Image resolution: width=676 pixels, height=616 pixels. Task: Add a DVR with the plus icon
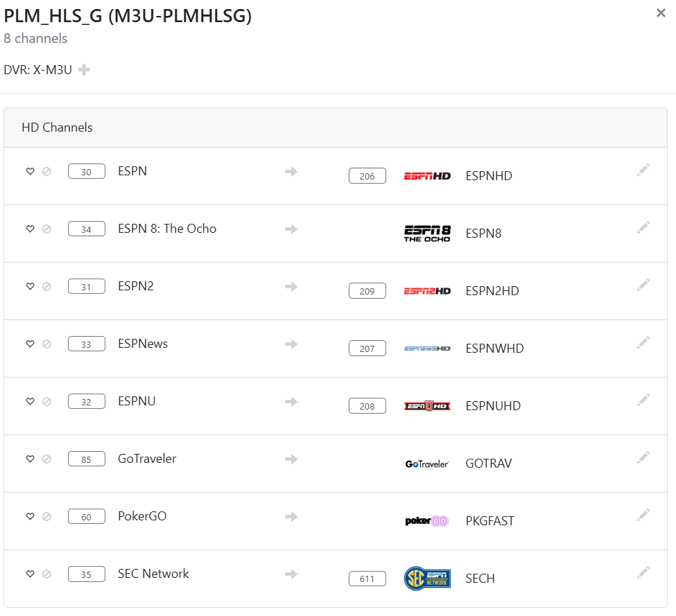point(84,69)
